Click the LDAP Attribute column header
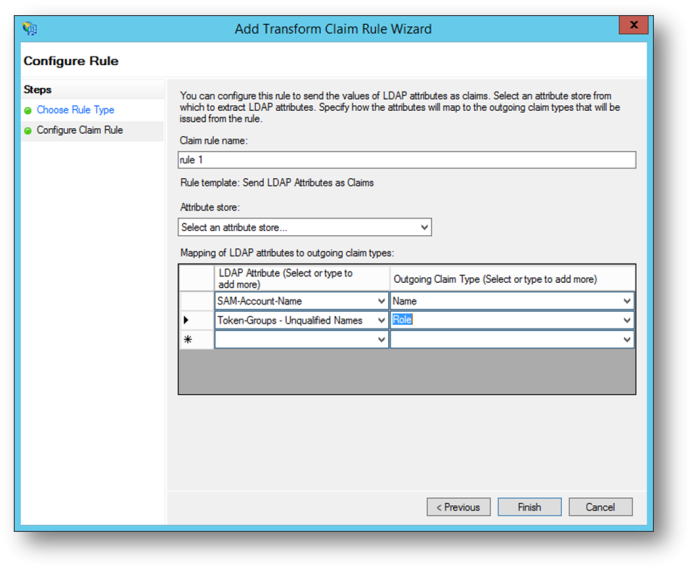Image resolution: width=690 pixels, height=568 pixels. [x=300, y=279]
